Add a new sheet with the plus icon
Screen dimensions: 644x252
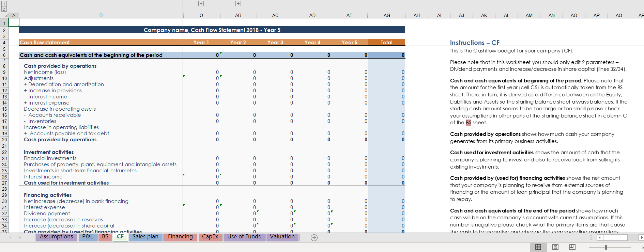(314, 238)
